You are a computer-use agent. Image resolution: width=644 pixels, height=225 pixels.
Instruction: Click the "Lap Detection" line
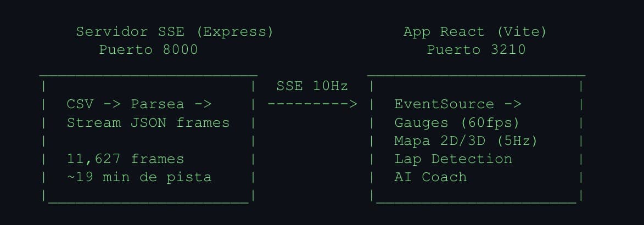pos(453,159)
